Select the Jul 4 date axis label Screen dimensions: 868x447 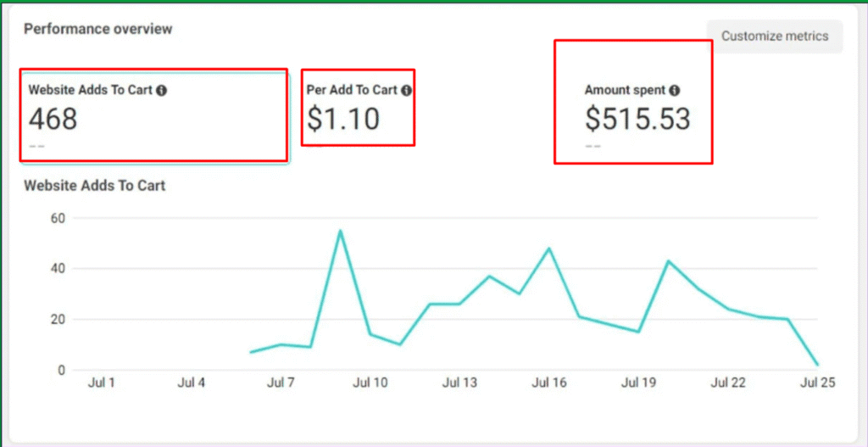pos(191,383)
